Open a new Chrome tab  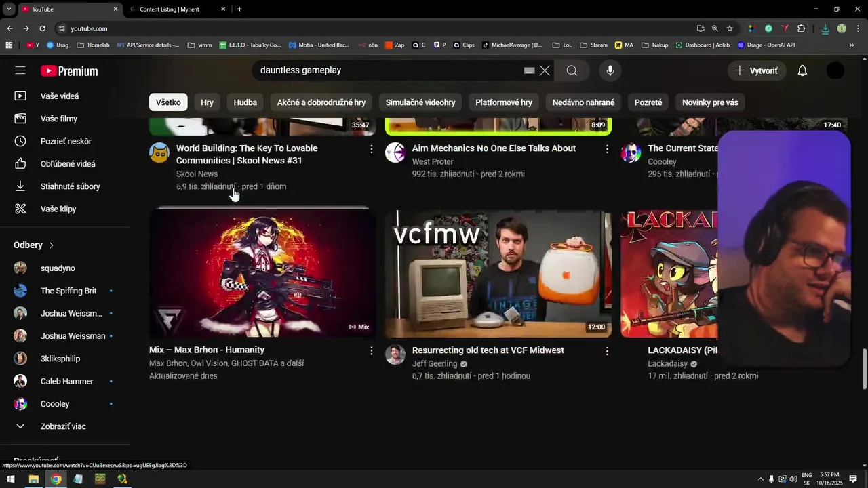pos(239,9)
